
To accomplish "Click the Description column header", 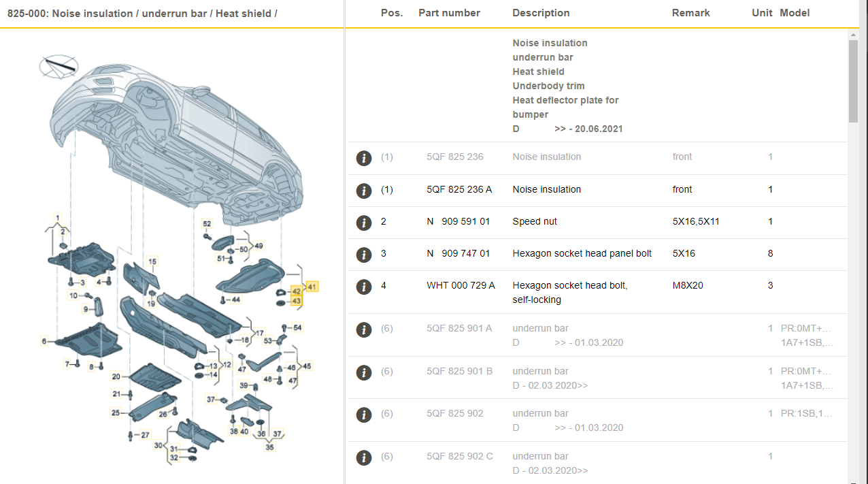I will coord(541,13).
